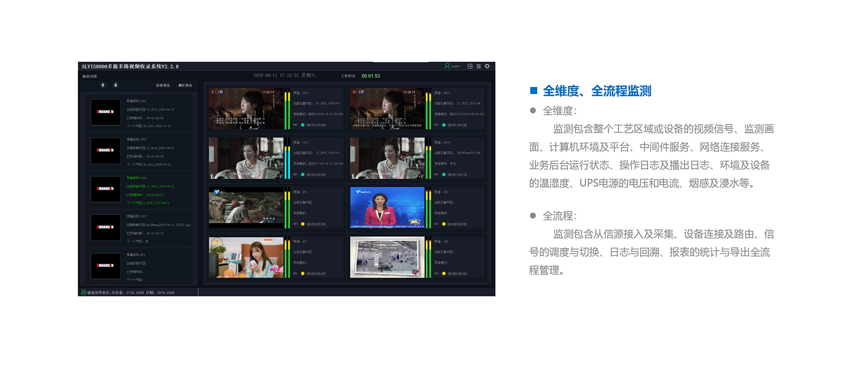The height and width of the screenshot is (366, 868).
Task: Click the 创建频道 button
Action: click(x=163, y=85)
